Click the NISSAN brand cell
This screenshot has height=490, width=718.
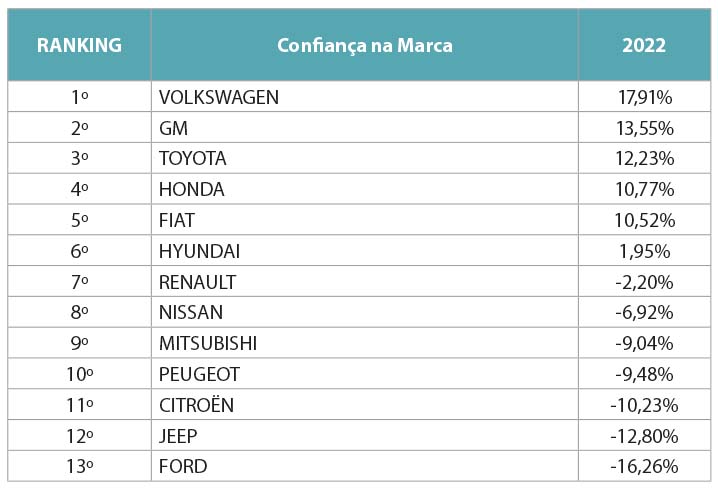tap(191, 313)
